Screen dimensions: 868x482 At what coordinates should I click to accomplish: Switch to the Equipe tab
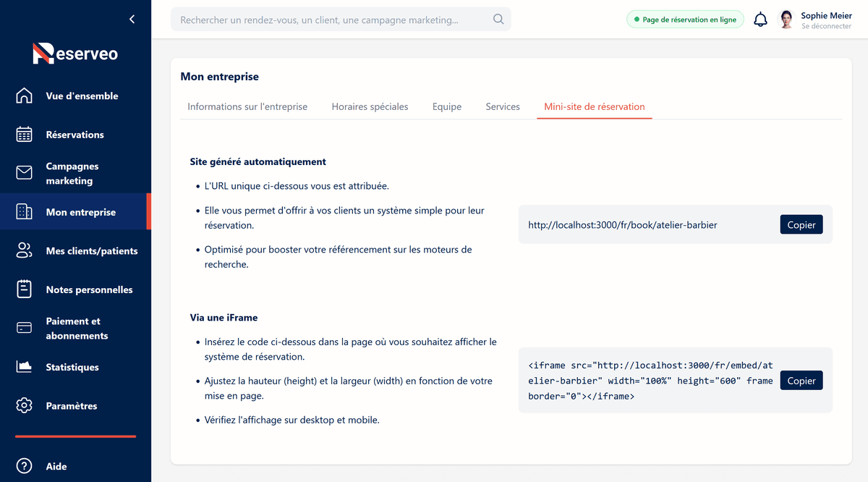pos(447,106)
